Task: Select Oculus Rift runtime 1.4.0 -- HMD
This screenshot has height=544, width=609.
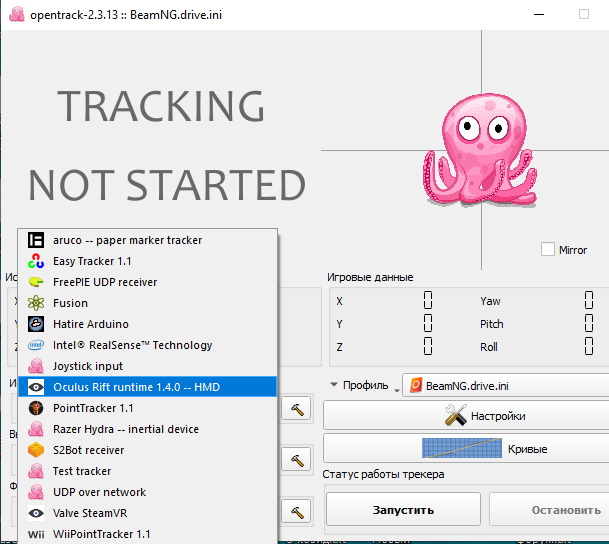Action: tap(148, 387)
